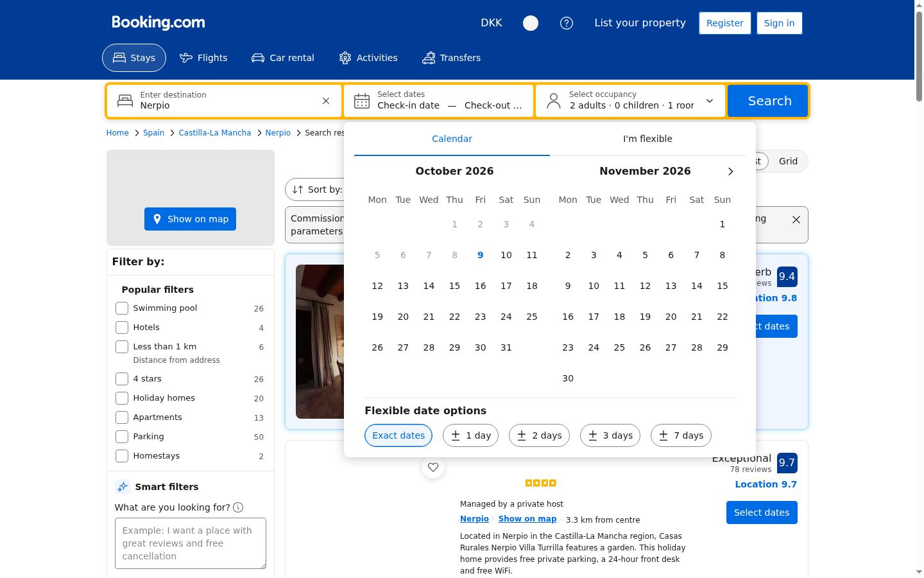The width and height of the screenshot is (924, 578).
Task: Switch to the I'm flexible tab
Action: tap(648, 139)
